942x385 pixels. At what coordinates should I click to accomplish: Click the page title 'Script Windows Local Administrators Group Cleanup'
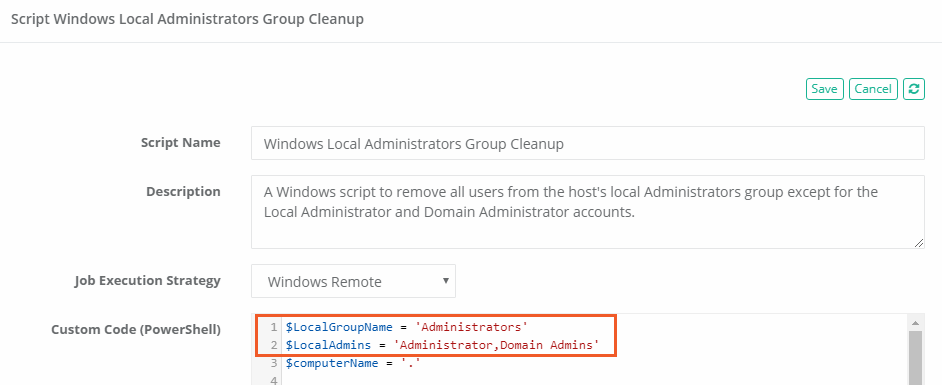click(187, 19)
